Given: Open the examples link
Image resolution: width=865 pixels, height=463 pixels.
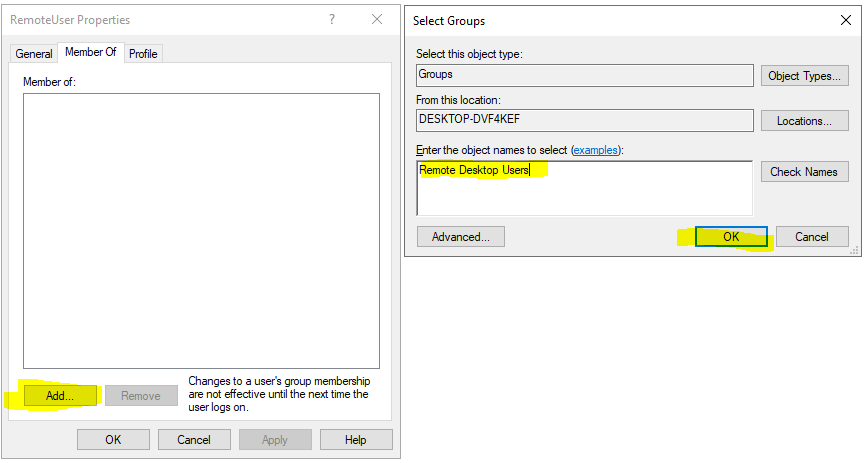Looking at the screenshot, I should [596, 149].
